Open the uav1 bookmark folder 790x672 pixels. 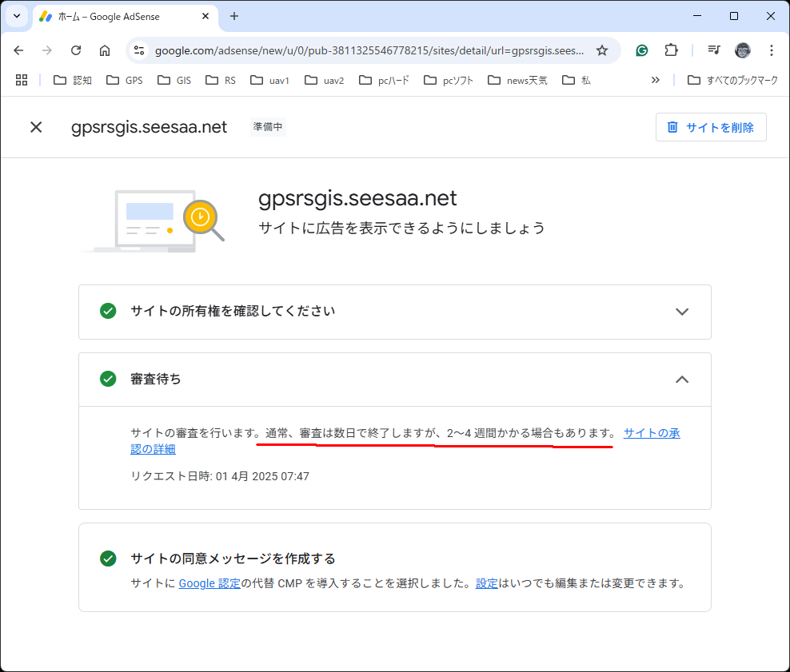(x=270, y=80)
